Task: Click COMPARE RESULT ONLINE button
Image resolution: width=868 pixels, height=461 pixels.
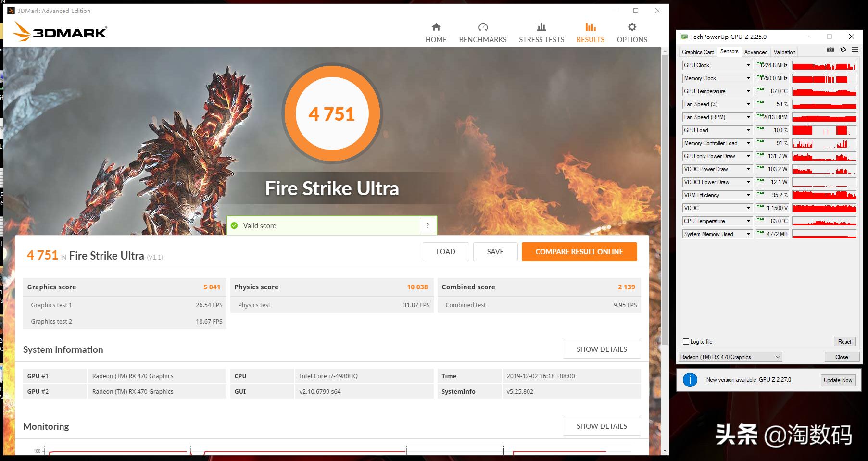Action: point(579,252)
